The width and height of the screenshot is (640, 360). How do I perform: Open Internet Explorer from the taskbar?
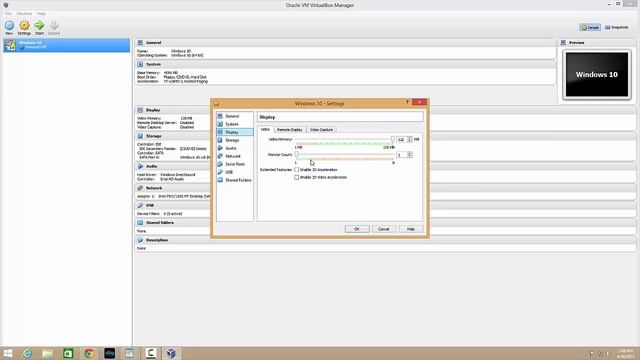pos(27,353)
